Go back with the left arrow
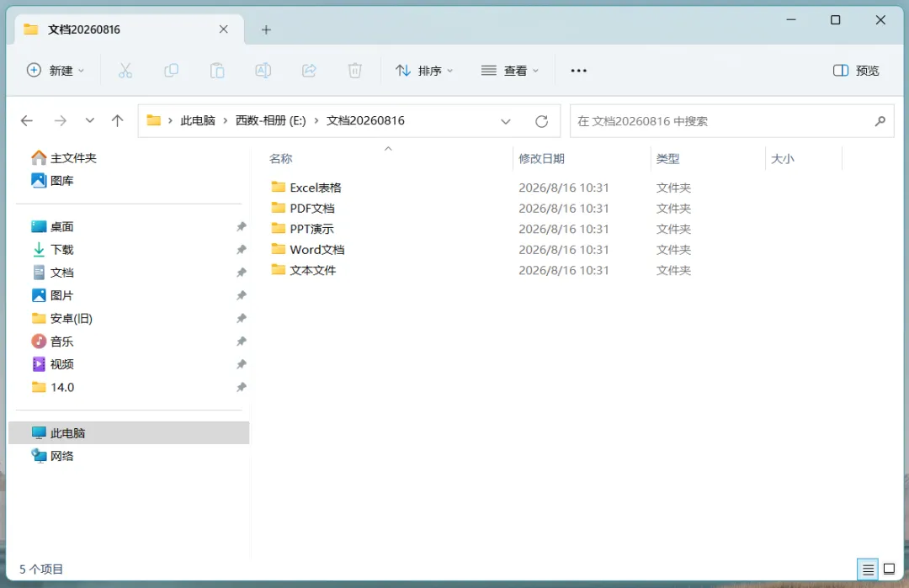The height and width of the screenshot is (588, 909). click(x=27, y=120)
